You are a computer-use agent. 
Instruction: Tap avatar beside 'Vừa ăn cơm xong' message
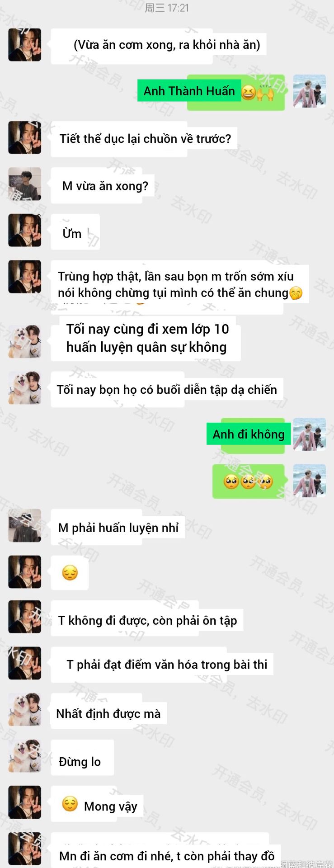pyautogui.click(x=25, y=45)
